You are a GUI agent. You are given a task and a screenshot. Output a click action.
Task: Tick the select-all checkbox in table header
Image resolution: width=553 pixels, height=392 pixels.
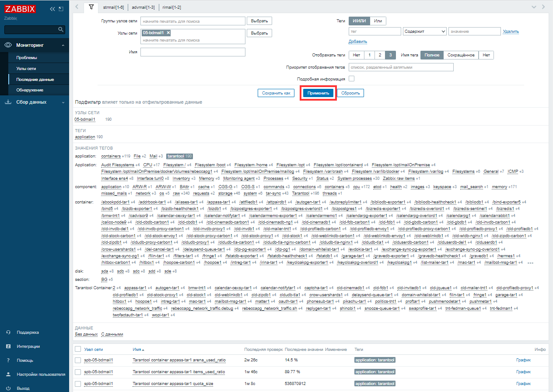(78, 349)
